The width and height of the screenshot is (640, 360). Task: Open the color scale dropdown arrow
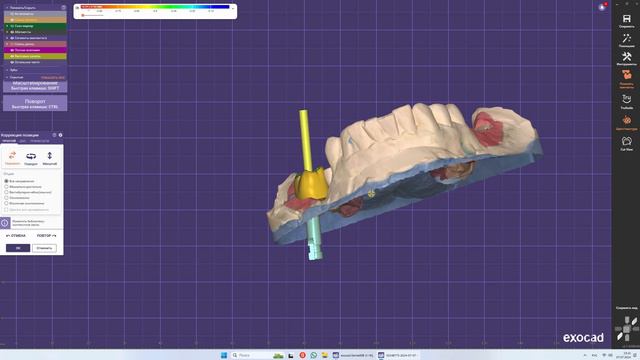pyautogui.click(x=233, y=8)
